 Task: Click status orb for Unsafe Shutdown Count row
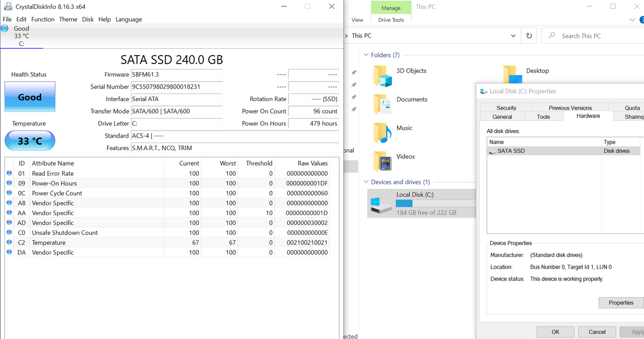coord(9,233)
